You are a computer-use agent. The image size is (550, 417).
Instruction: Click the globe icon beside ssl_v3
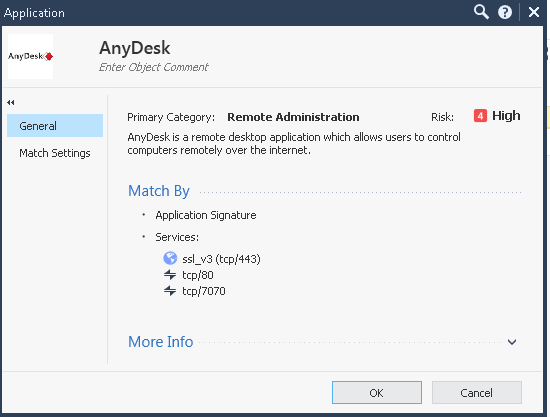[x=170, y=258]
